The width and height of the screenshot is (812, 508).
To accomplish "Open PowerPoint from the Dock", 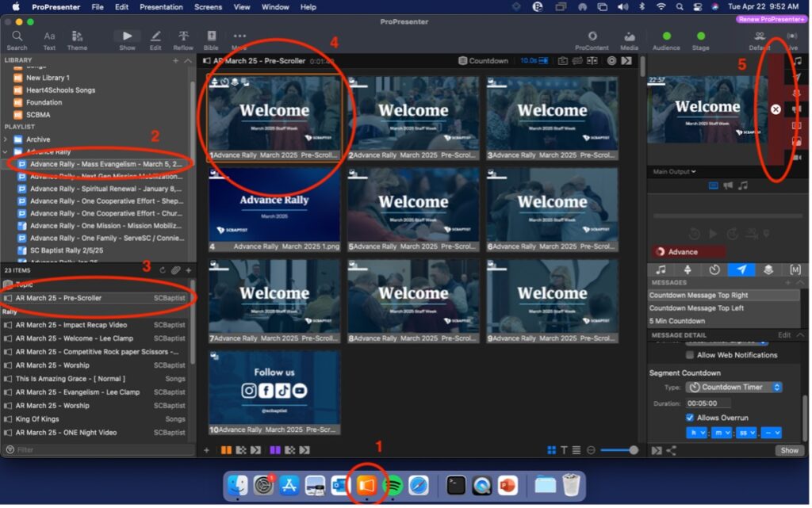I will 507,485.
